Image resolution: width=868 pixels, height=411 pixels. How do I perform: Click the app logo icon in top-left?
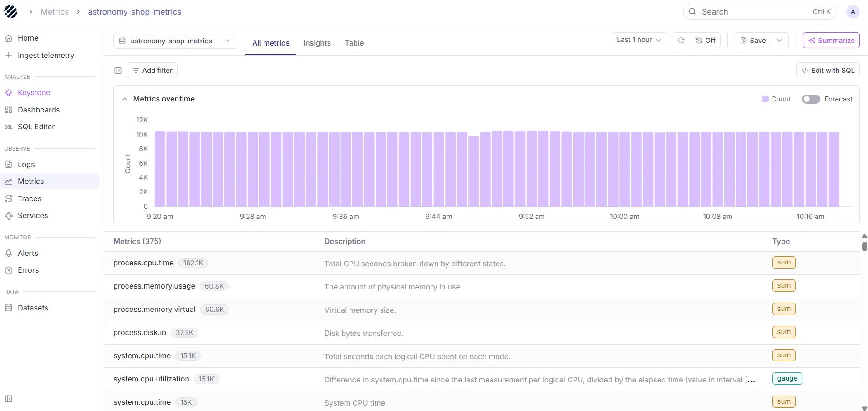(10, 11)
